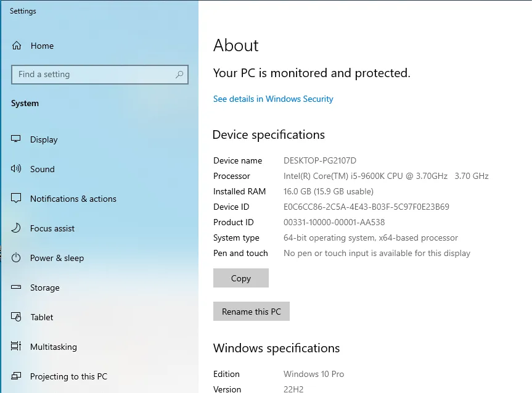Screen dimensions: 532x393
Task: Click the Sound speaker icon
Action: pos(17,169)
